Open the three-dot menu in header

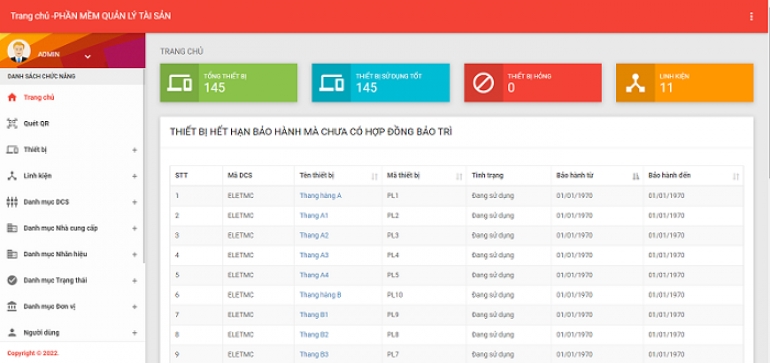pyautogui.click(x=751, y=17)
